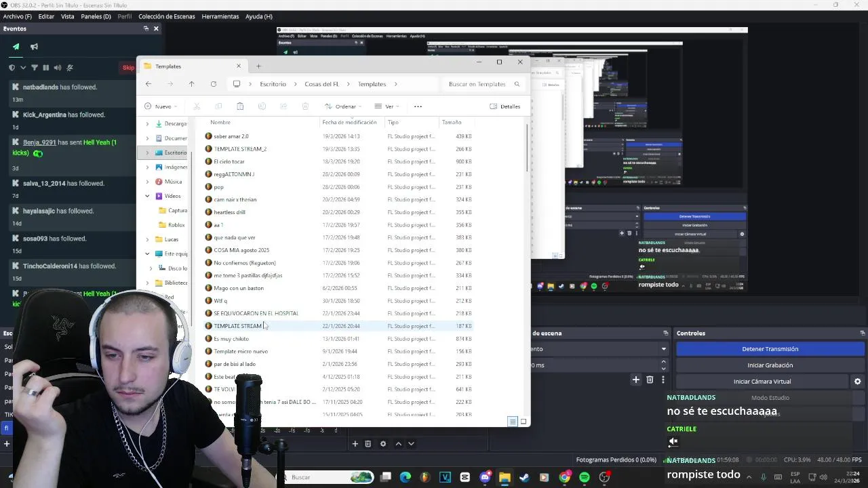Delete selected source with the trash icon
868x488 pixels.
tap(368, 444)
